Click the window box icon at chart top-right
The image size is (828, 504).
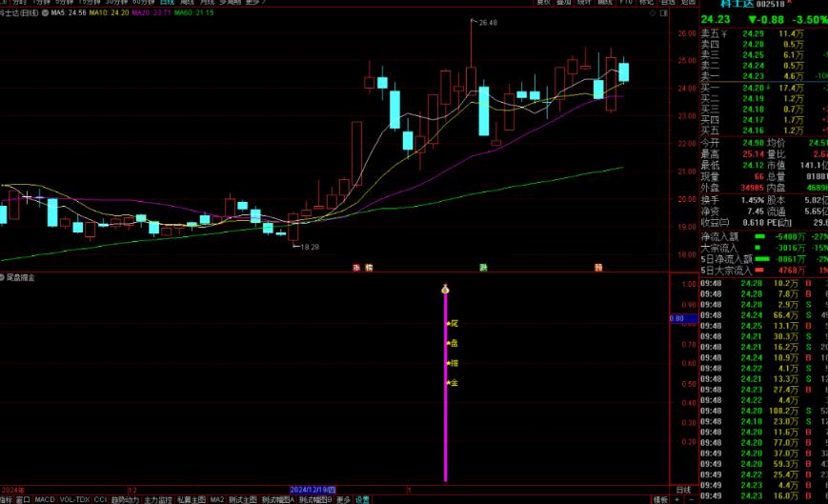(664, 13)
